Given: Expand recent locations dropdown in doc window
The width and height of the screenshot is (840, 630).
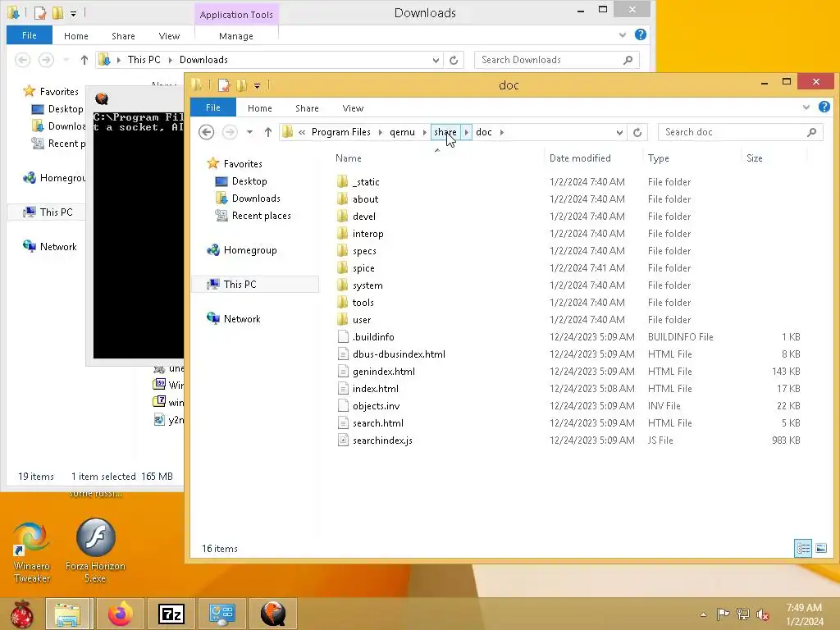Looking at the screenshot, I should click(249, 132).
